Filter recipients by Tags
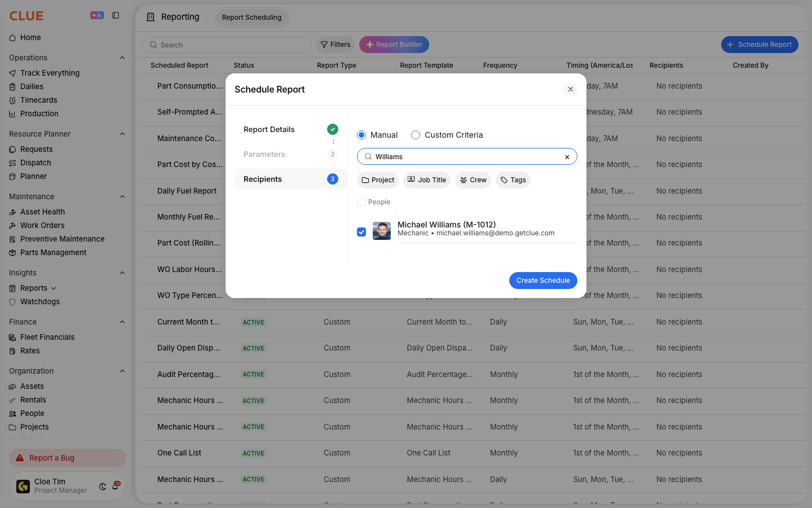Screen dimensions: 812x508 point(513,180)
